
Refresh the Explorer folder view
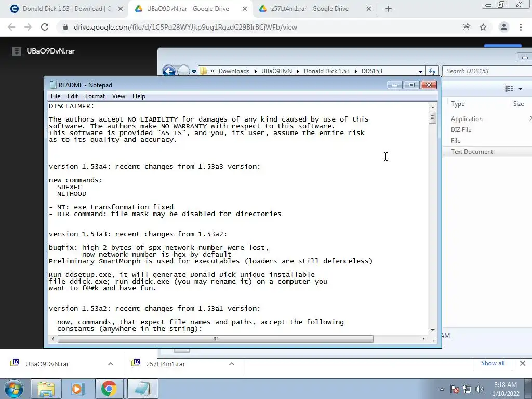point(432,71)
